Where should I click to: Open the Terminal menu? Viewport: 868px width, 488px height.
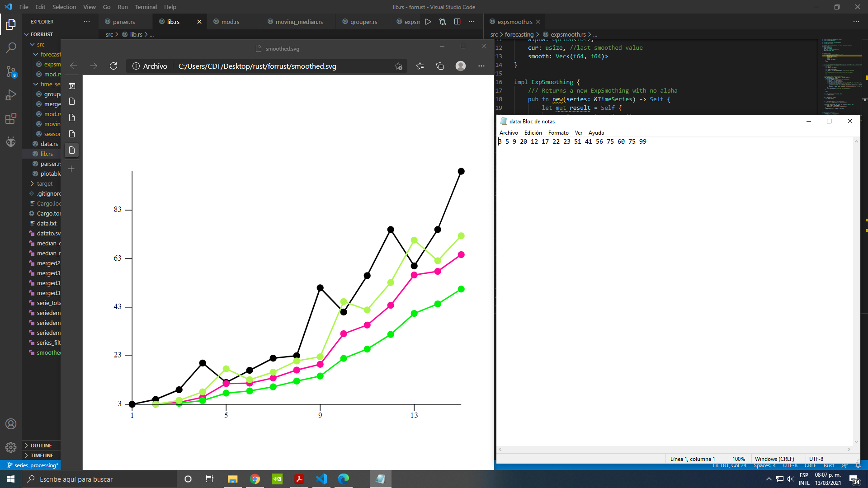pos(146,7)
